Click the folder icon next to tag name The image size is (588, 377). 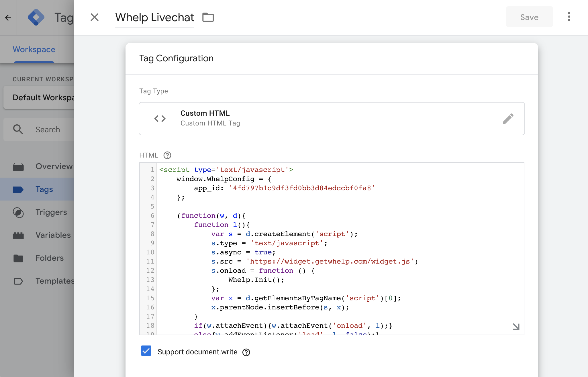coord(208,17)
